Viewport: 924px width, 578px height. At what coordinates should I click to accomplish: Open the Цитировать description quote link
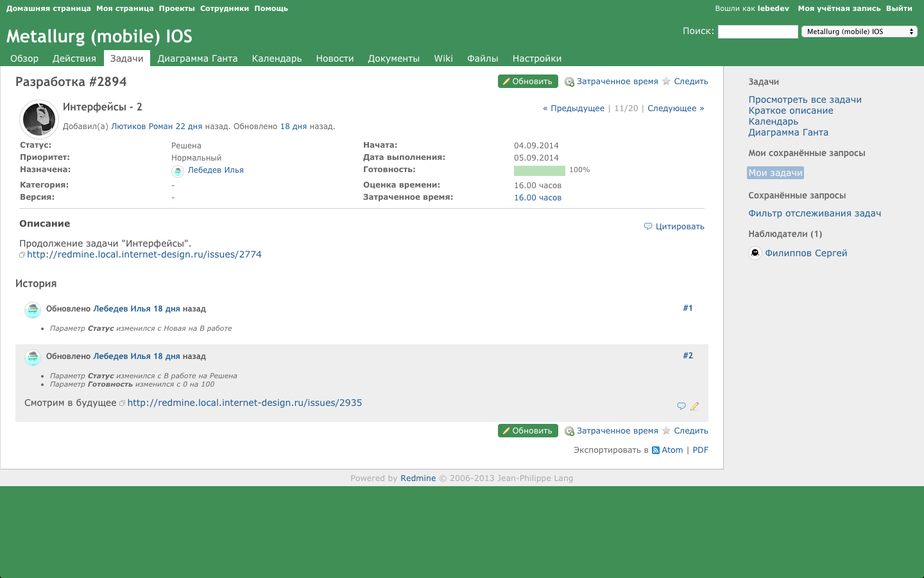point(680,227)
